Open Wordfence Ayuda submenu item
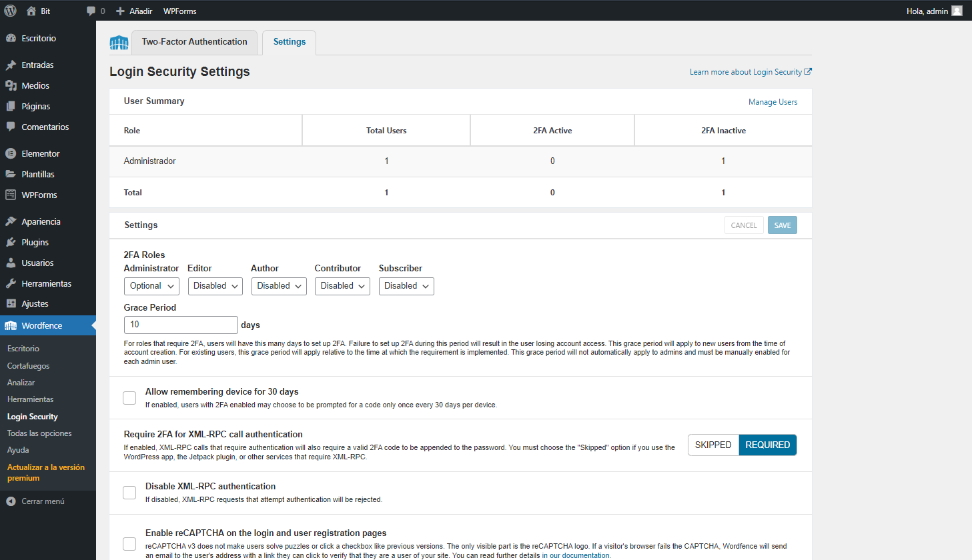 tap(18, 450)
